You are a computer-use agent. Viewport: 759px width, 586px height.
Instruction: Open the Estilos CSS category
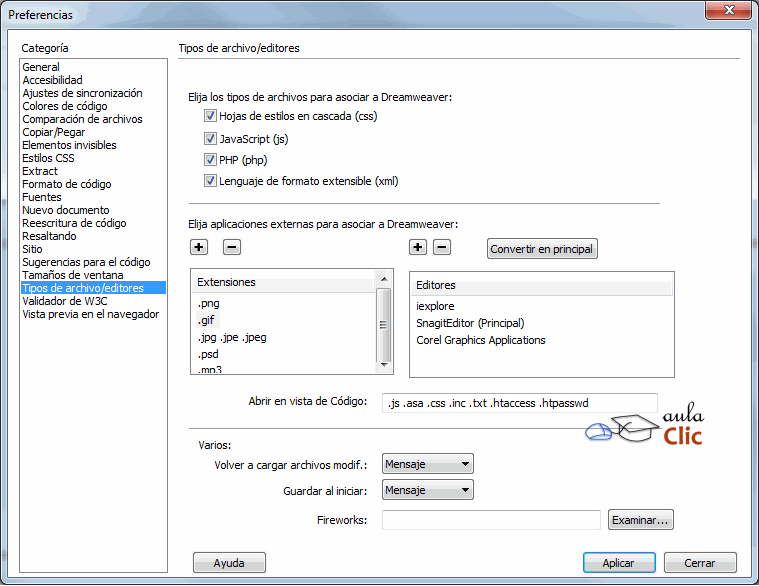48,158
